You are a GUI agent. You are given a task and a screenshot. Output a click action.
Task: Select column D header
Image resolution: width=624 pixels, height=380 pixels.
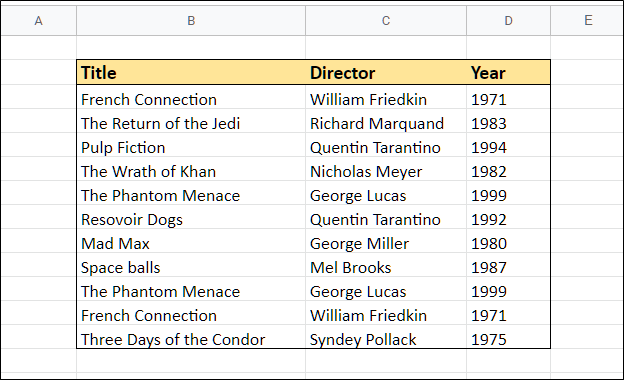click(509, 20)
